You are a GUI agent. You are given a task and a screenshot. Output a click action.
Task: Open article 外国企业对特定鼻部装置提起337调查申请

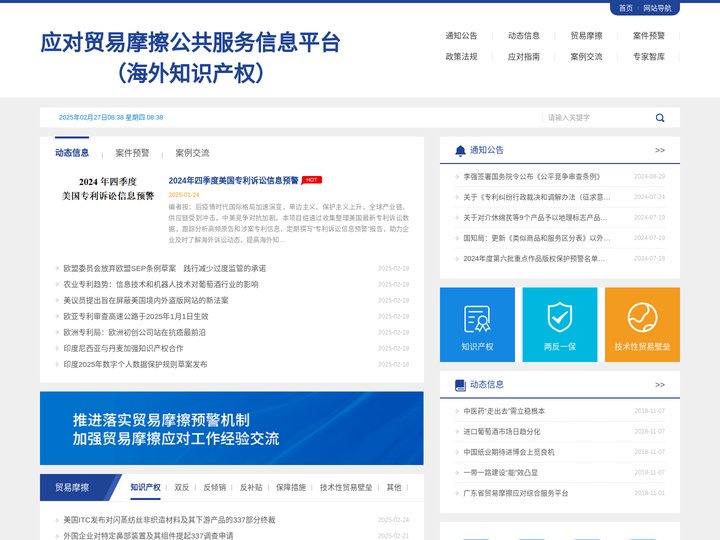tap(148, 535)
